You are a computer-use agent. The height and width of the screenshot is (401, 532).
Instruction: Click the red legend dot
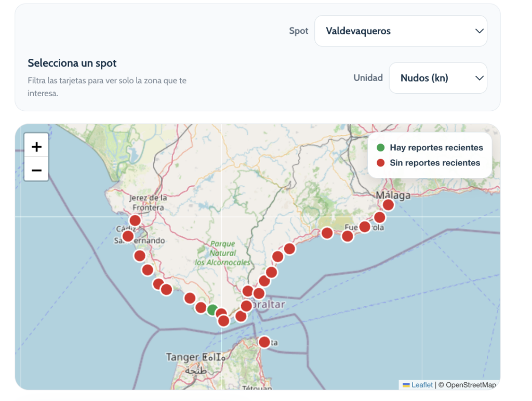click(381, 163)
